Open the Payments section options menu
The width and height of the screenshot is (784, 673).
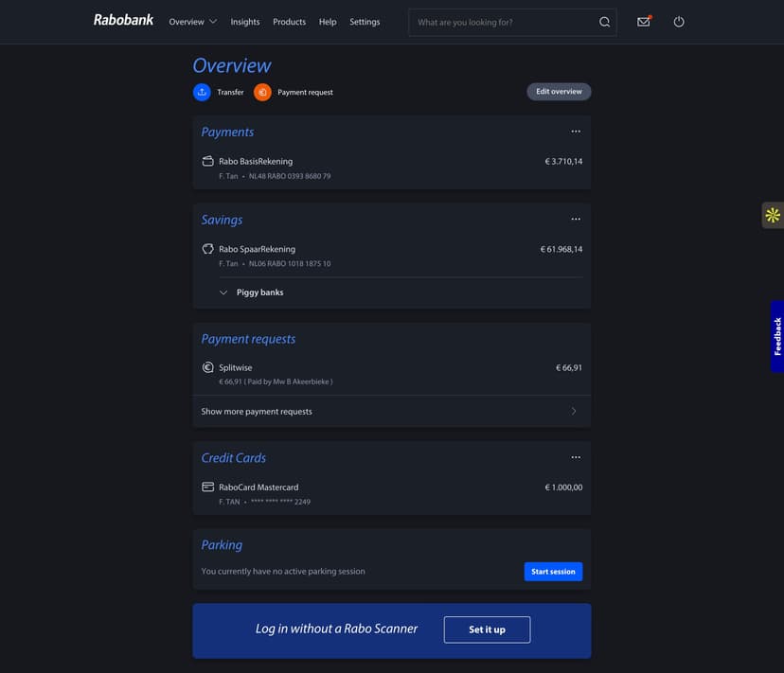click(576, 131)
